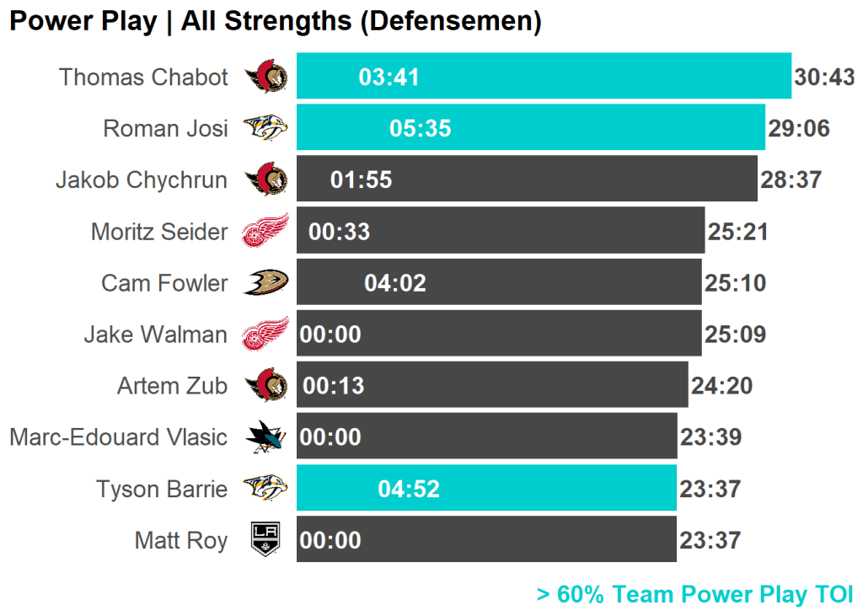This screenshot has height=616, width=863.
Task: Select the Ducks logo next to Cam Fowler
Action: tap(265, 282)
